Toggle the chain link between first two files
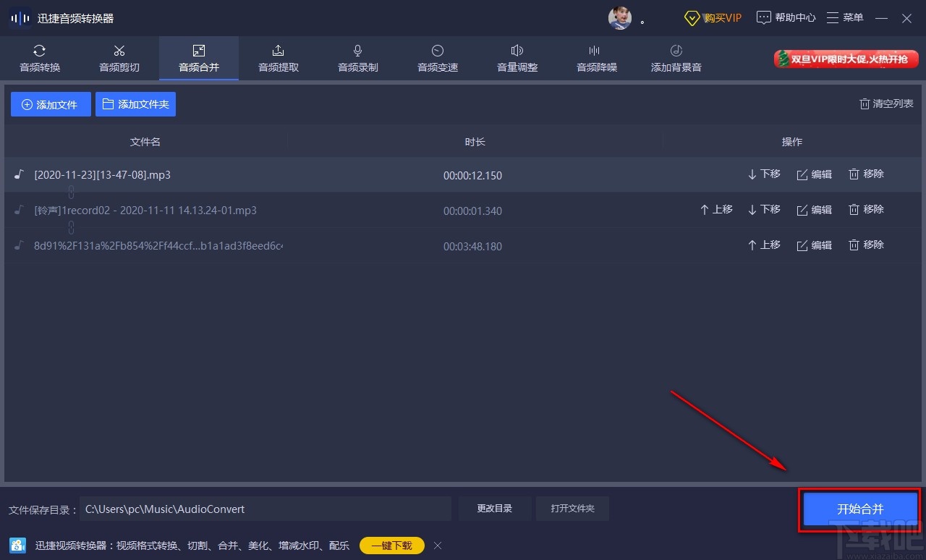Image resolution: width=926 pixels, height=560 pixels. point(70,192)
